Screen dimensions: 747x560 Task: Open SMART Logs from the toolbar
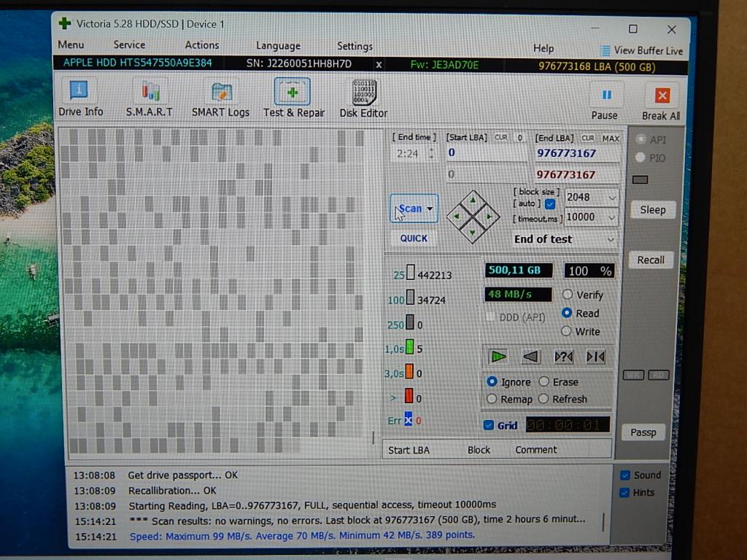[x=220, y=97]
